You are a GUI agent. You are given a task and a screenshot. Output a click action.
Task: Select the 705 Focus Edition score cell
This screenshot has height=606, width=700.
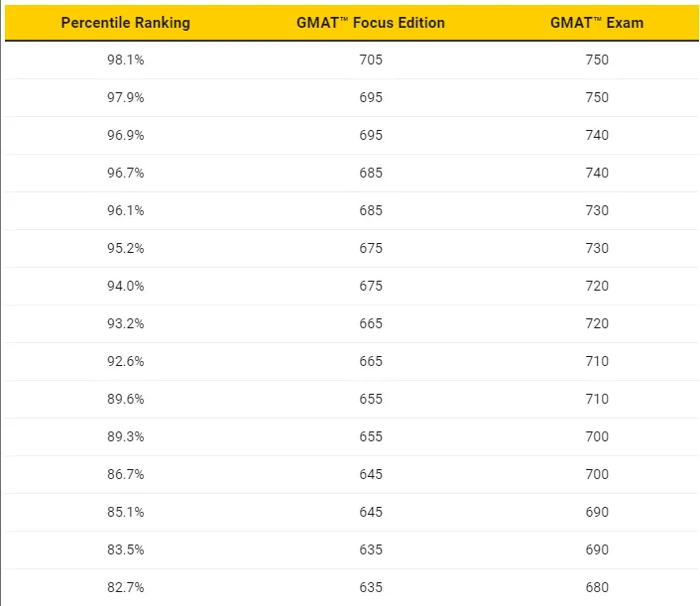click(371, 60)
